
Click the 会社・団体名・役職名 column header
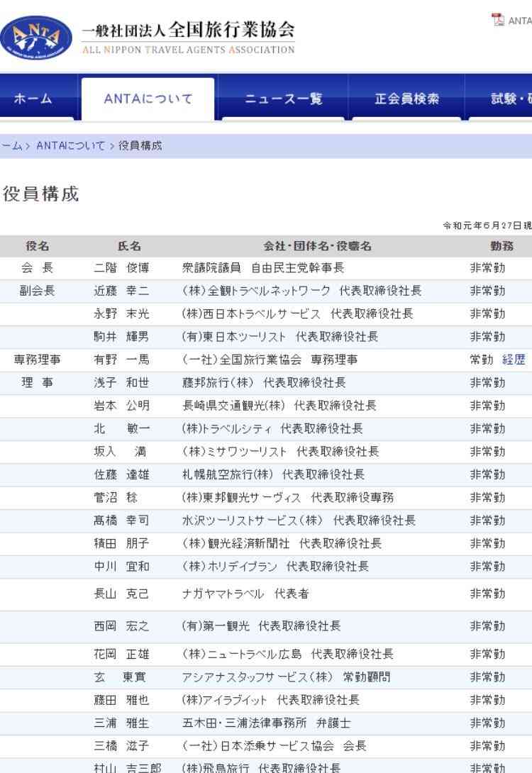tap(316, 246)
